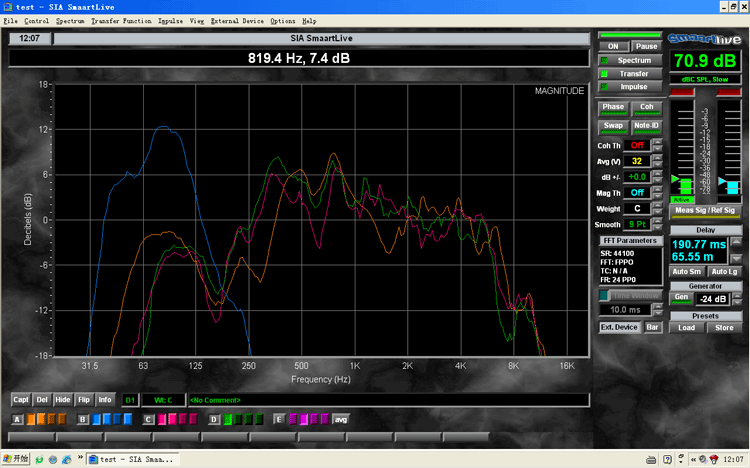Increase dB +/- offset with up arrow
Viewport: 750px width, 468px height.
tap(658, 173)
